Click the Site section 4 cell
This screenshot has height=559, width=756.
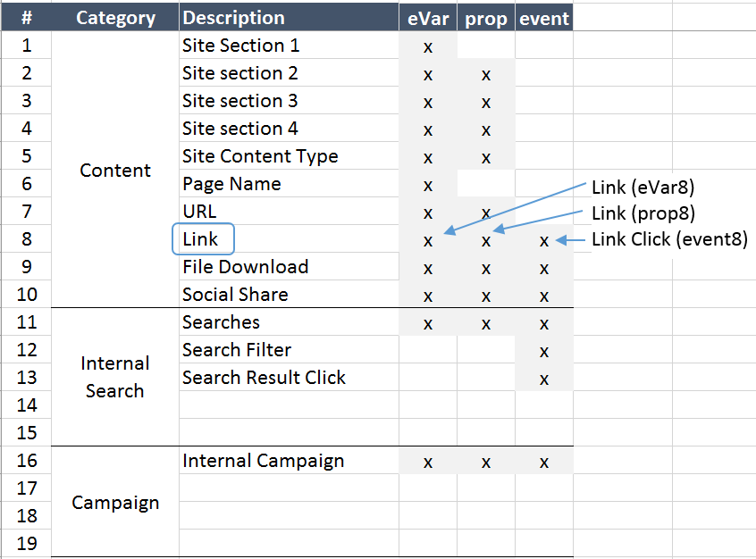pos(289,129)
